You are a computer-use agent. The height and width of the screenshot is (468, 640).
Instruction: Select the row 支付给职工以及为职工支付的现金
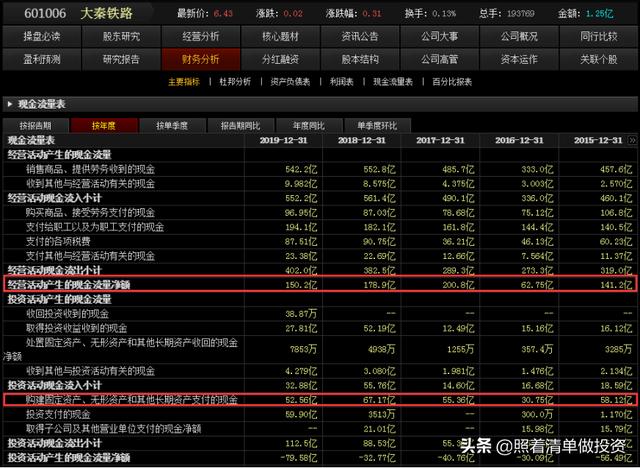point(320,227)
